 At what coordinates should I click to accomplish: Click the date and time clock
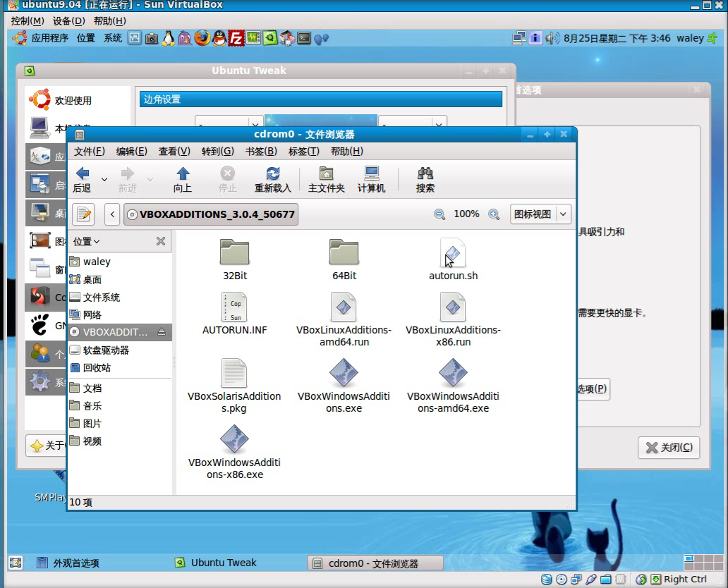[x=617, y=38]
